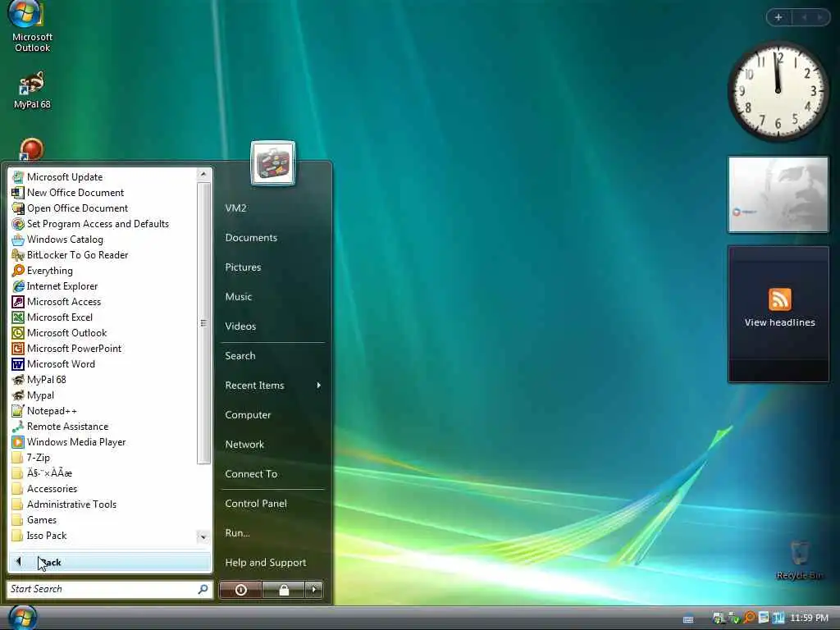Open Microsoft Update from the programs list
The width and height of the screenshot is (840, 630).
pyautogui.click(x=64, y=177)
